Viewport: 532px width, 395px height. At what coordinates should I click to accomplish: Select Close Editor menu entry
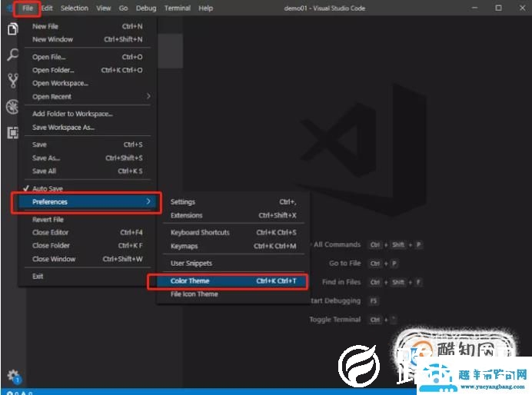click(88, 233)
